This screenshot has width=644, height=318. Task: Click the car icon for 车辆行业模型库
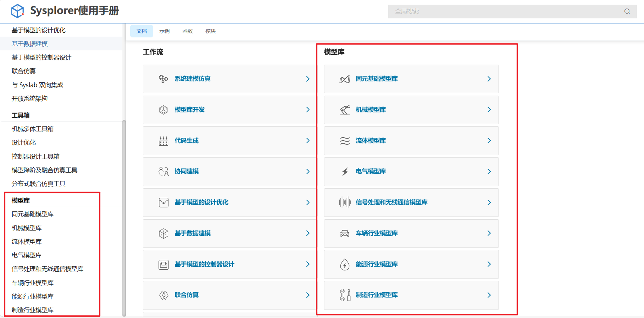[x=345, y=233]
